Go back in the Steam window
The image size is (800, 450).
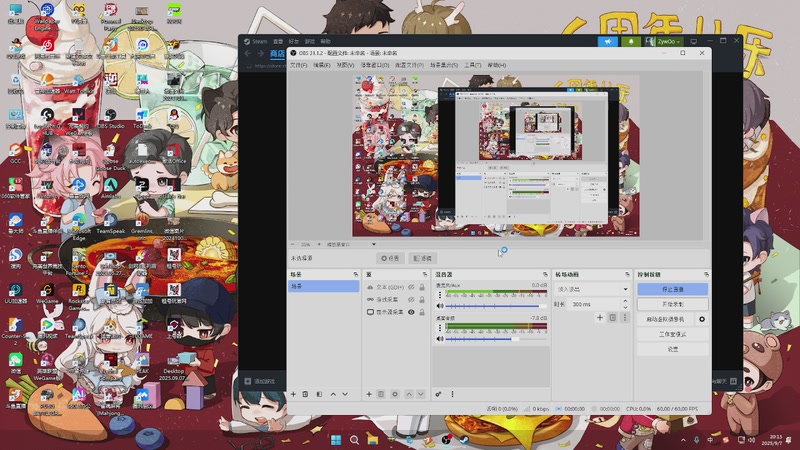pyautogui.click(x=248, y=53)
